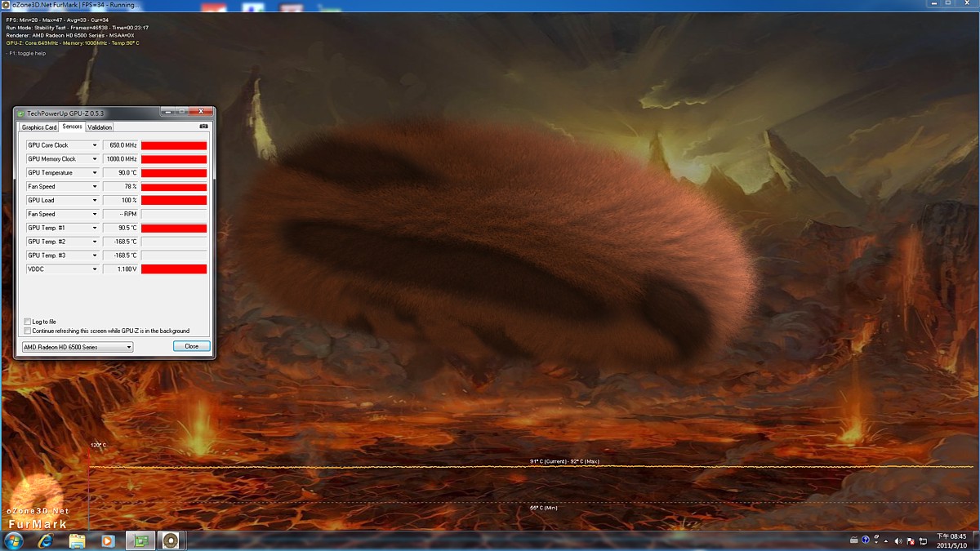The height and width of the screenshot is (551, 980).
Task: Open the AMD Radeon HD 6500 Series selector
Action: 77,347
